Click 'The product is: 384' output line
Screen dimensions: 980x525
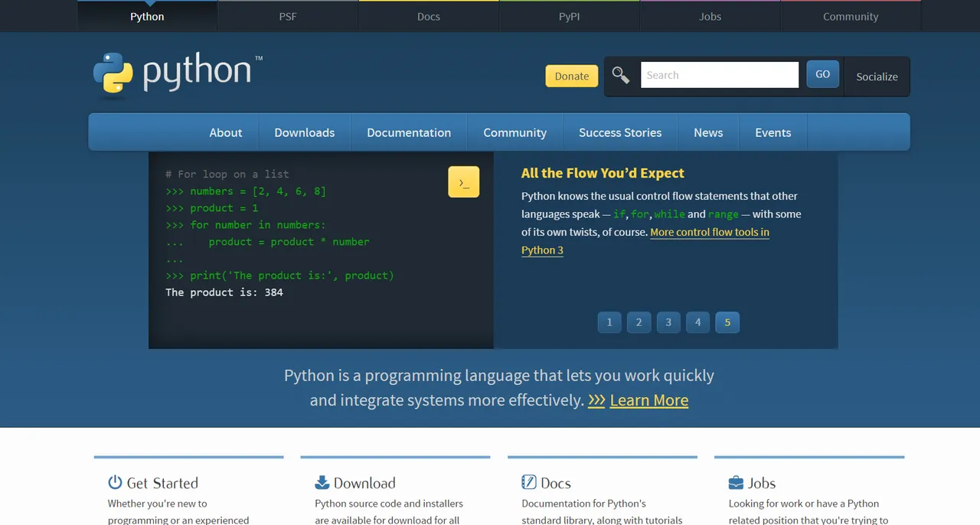[x=224, y=292]
